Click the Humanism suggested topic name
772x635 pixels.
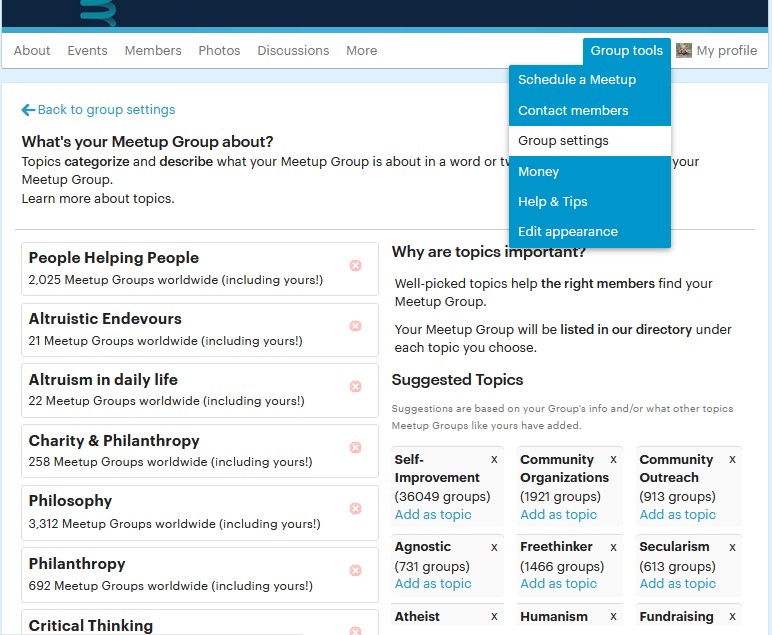click(x=554, y=617)
